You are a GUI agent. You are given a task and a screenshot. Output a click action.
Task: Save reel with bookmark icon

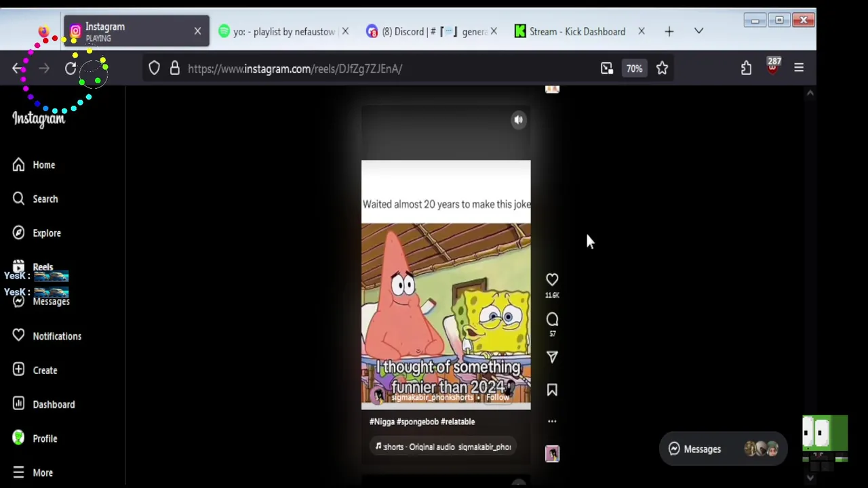tap(552, 390)
